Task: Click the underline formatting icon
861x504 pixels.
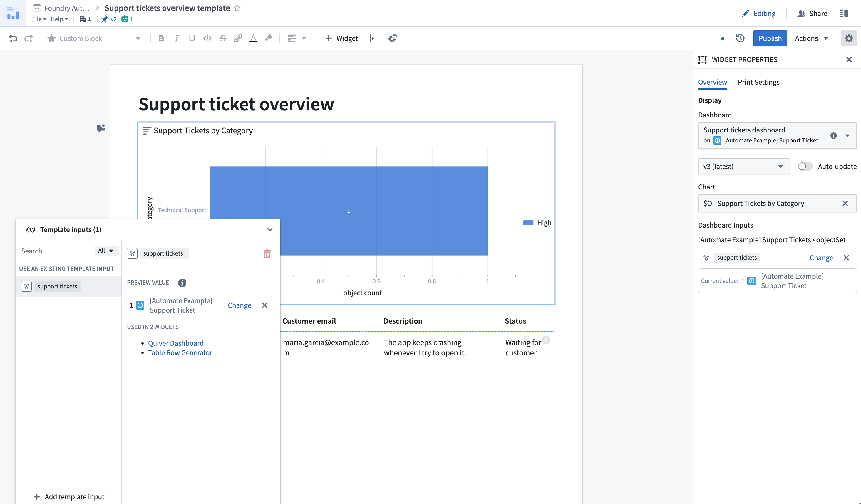Action: [x=191, y=38]
